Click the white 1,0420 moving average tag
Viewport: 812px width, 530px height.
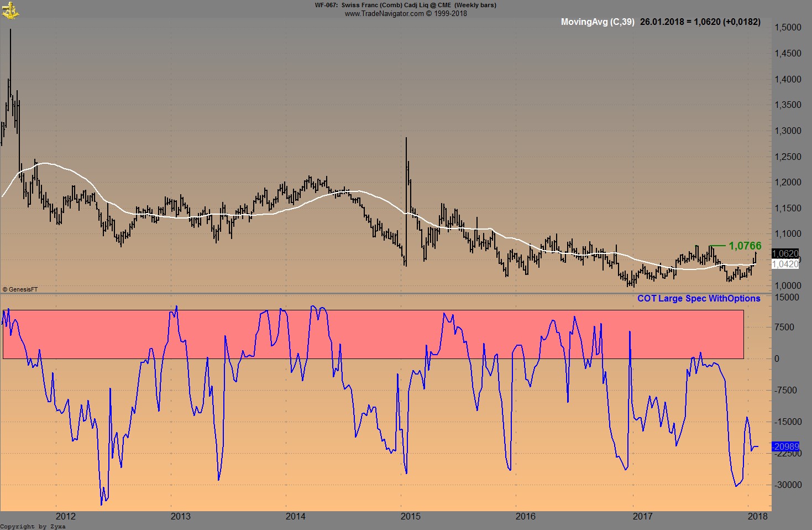point(785,264)
